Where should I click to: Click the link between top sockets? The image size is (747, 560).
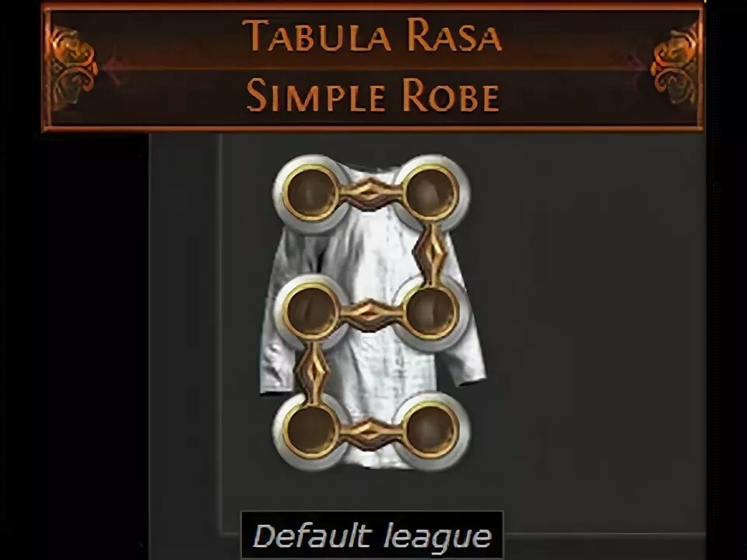370,194
